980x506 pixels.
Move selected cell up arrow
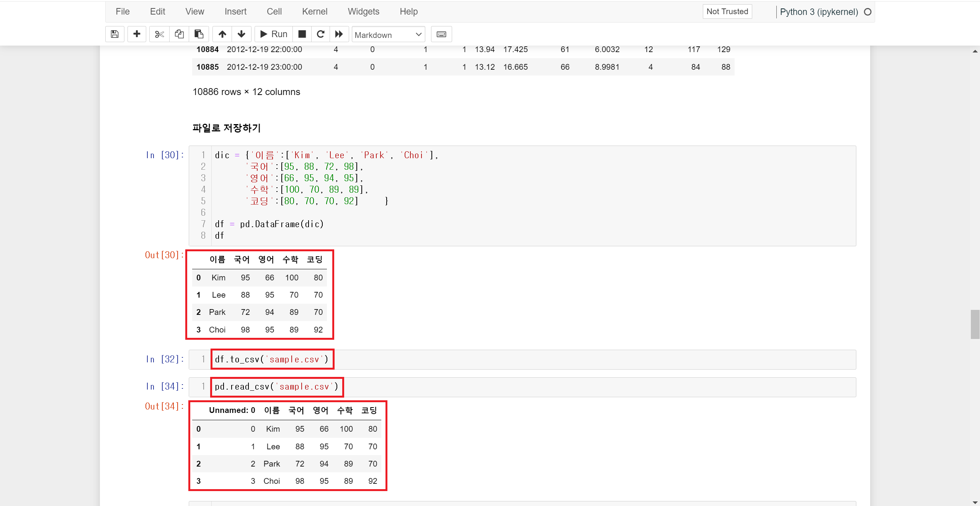point(222,34)
